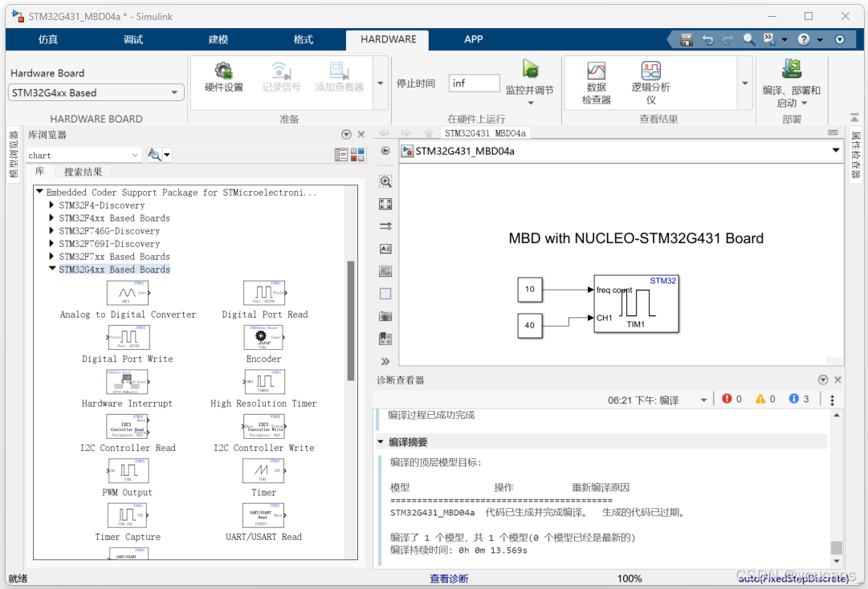
Task: Open the STM32G431_MBD04a model tab
Action: tap(485, 132)
